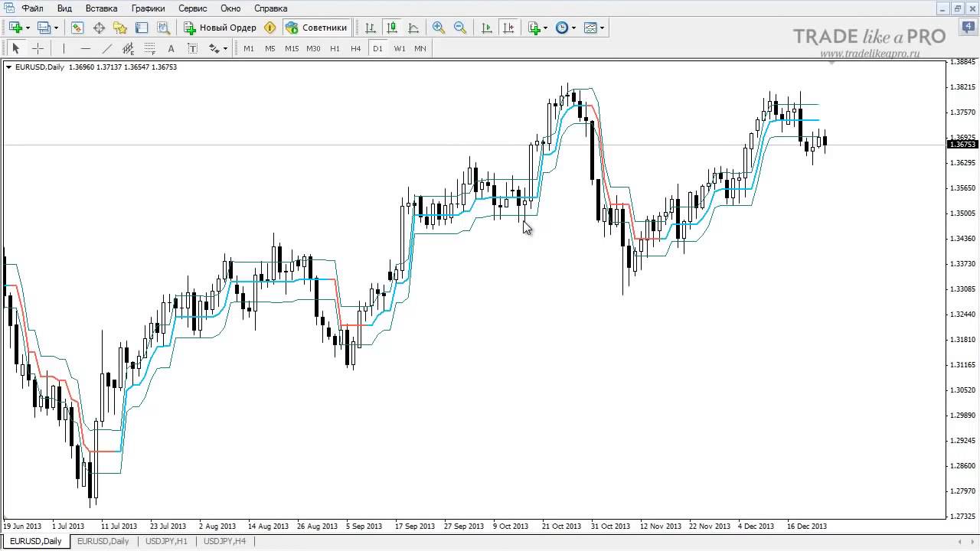980x551 pixels.
Task: Select the text A tool
Action: [171, 48]
